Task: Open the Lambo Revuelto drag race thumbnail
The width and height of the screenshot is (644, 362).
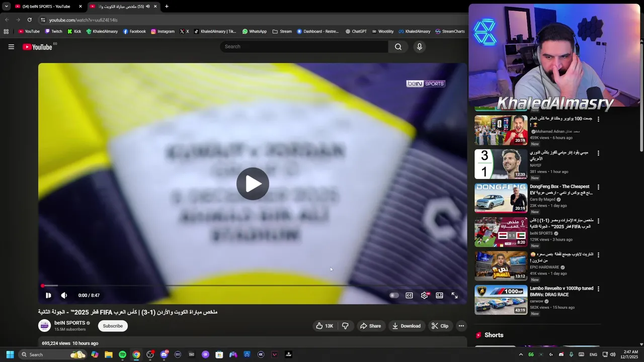Action: point(501,300)
